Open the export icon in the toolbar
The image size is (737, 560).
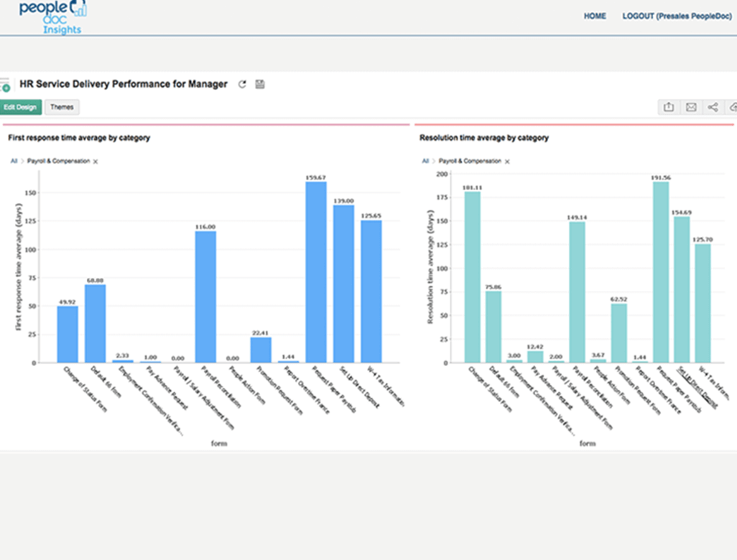tap(668, 107)
